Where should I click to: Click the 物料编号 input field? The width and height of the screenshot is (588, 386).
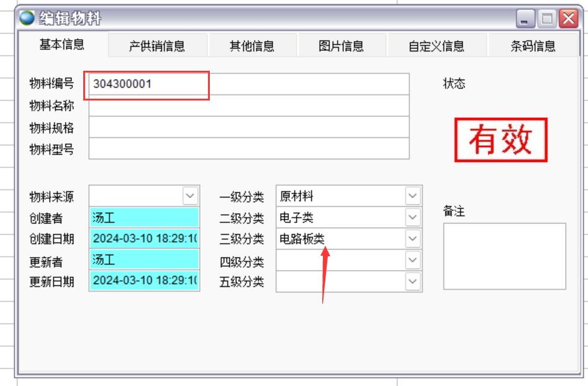point(248,84)
